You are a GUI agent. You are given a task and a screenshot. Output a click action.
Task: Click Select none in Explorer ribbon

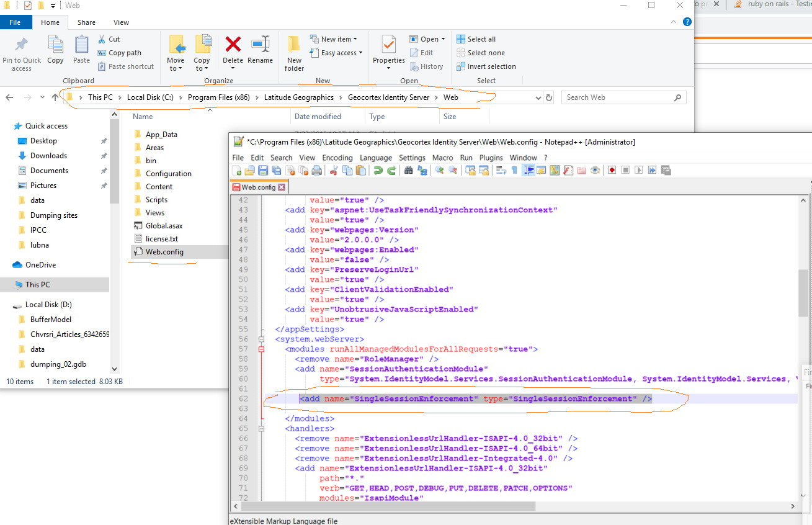(480, 53)
